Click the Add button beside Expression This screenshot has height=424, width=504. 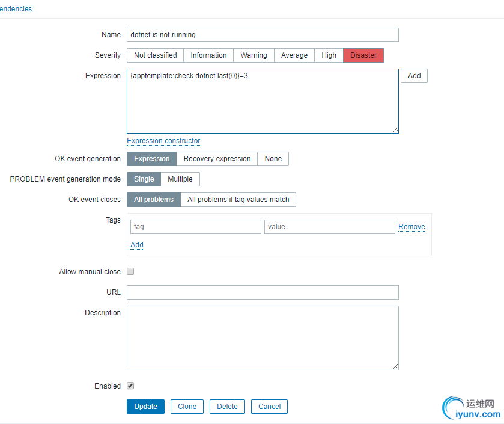(x=414, y=76)
